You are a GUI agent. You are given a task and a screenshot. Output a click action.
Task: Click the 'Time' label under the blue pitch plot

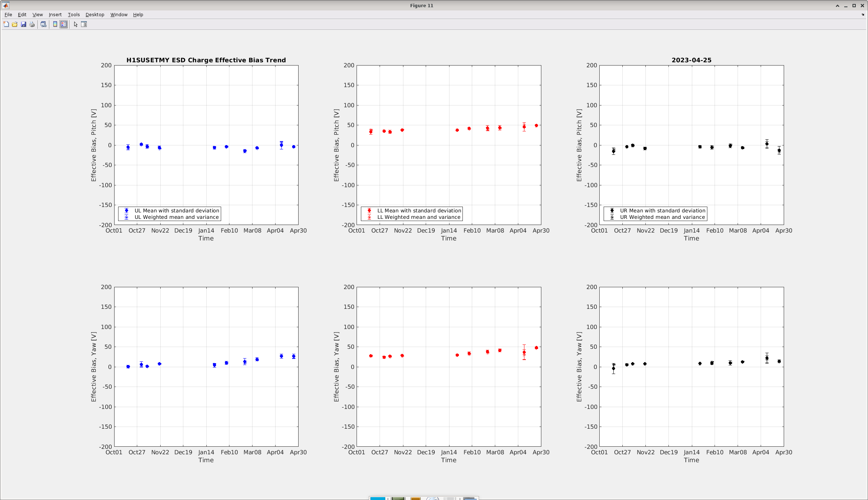[206, 238]
